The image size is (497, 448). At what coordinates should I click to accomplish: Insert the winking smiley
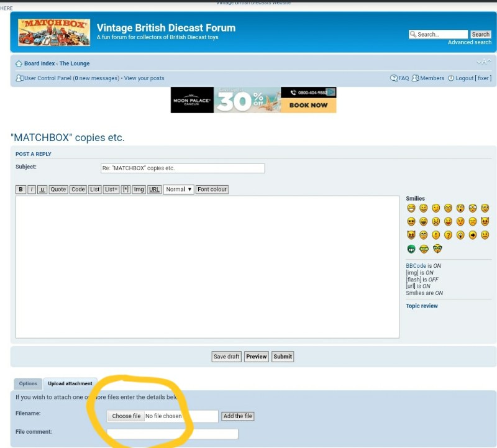pos(436,208)
